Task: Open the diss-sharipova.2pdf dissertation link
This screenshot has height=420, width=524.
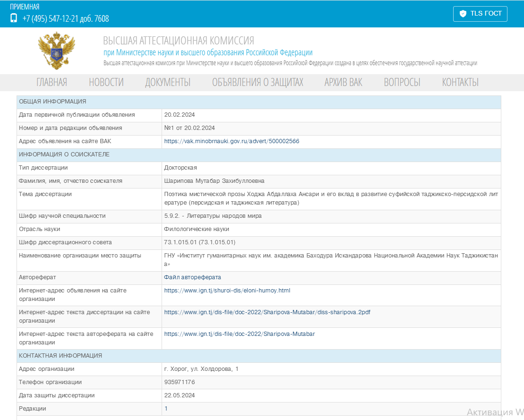Action: 267,312
